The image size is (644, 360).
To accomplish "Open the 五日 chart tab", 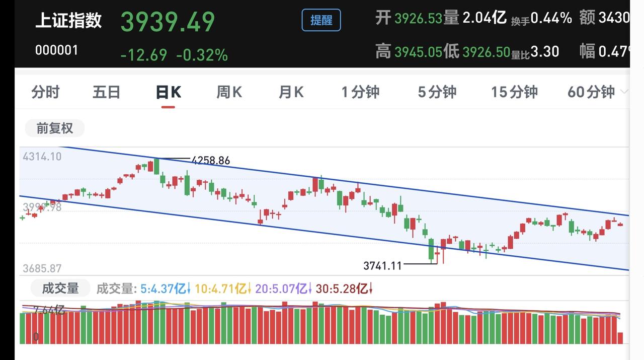I will coord(106,92).
